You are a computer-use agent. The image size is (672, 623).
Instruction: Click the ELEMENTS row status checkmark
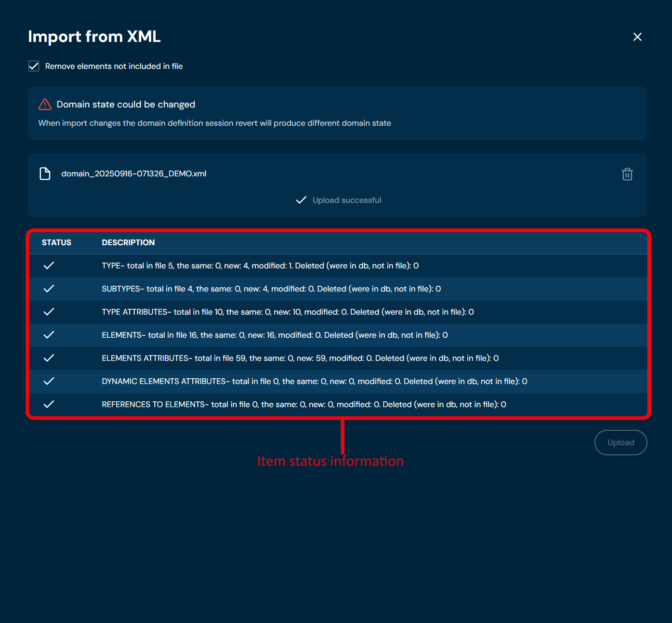point(49,335)
